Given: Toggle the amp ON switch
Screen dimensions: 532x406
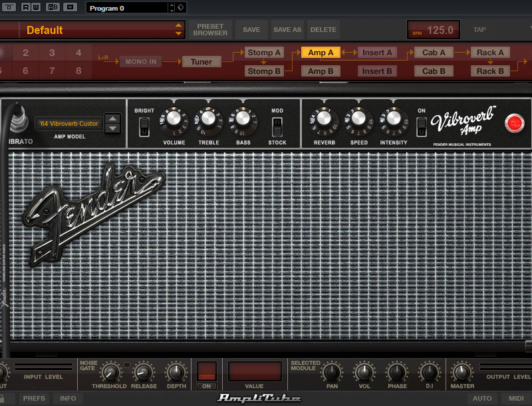Looking at the screenshot, I should pos(422,126).
